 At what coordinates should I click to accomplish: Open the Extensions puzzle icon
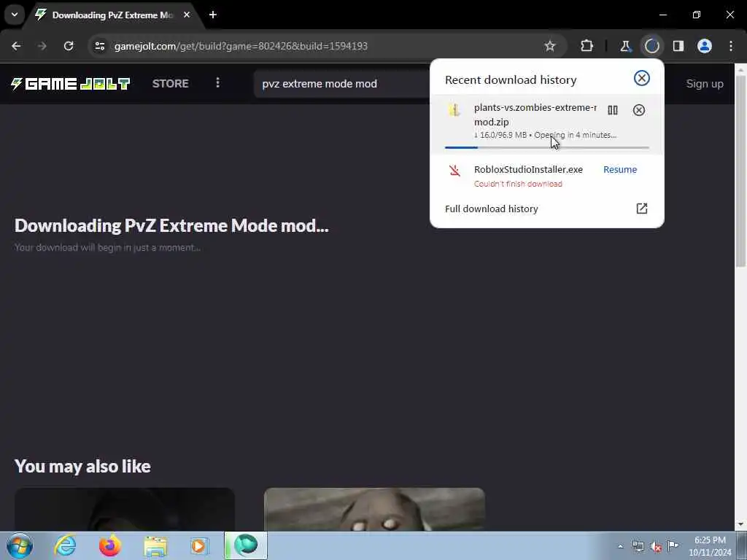587,46
